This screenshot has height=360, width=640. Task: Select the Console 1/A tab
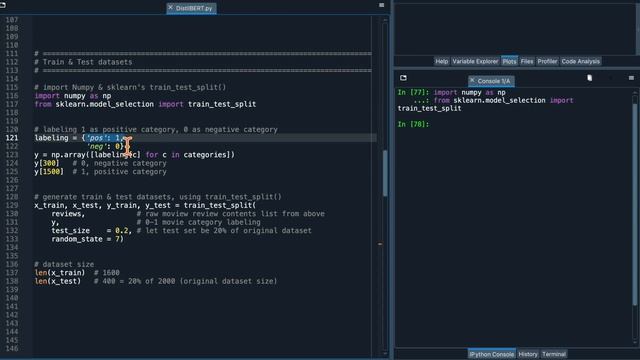491,81
